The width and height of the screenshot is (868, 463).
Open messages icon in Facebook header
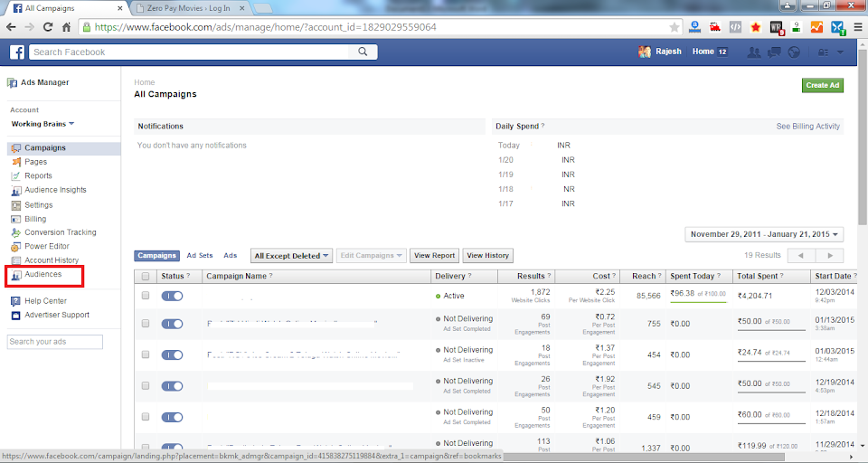coord(774,52)
